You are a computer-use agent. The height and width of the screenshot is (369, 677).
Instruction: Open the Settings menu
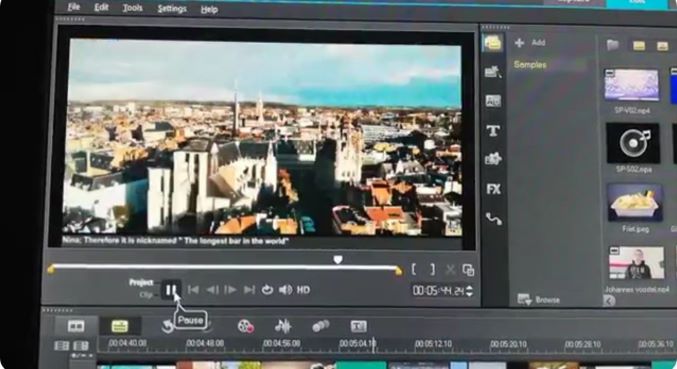(x=172, y=9)
